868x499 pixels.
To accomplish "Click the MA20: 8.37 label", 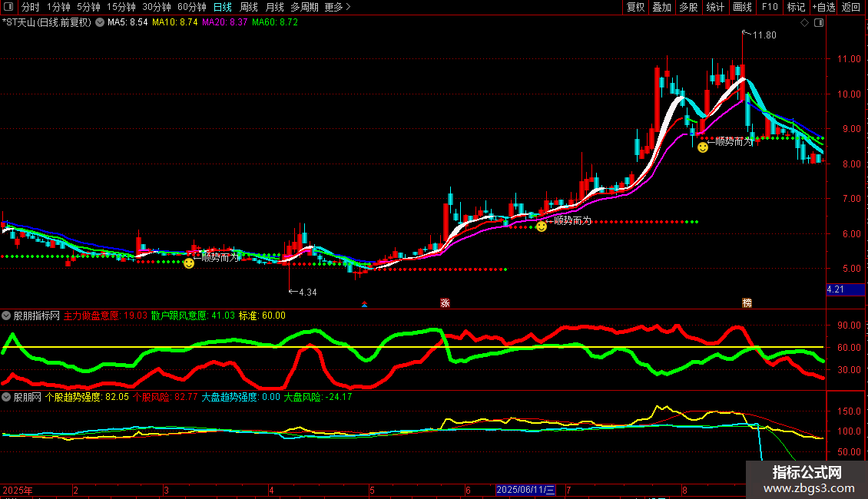I will pos(225,23).
